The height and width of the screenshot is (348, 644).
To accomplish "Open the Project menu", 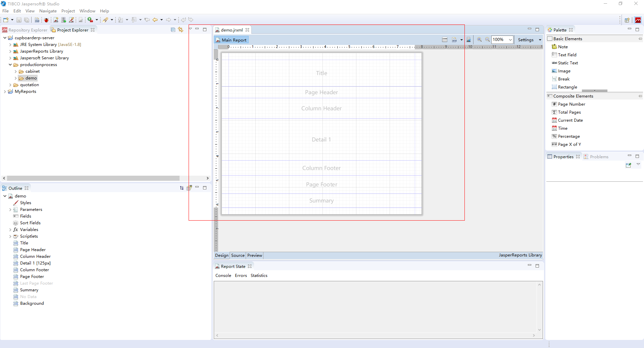I will click(68, 11).
